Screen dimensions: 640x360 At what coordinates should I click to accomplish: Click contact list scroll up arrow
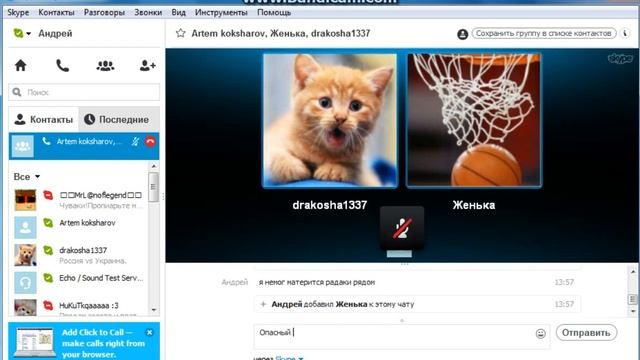click(153, 166)
